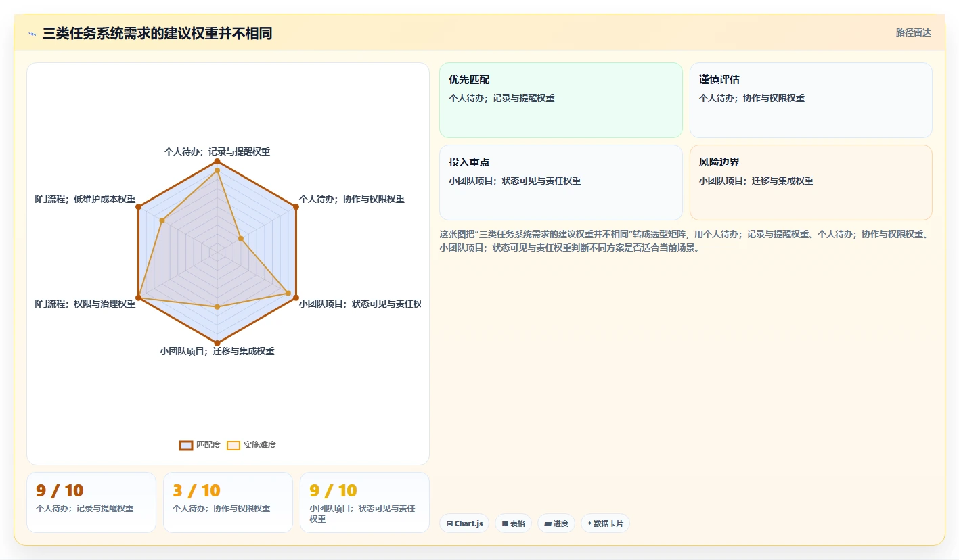Toggle the 实施难度 legend item
This screenshot has height=560, width=959.
click(x=252, y=445)
